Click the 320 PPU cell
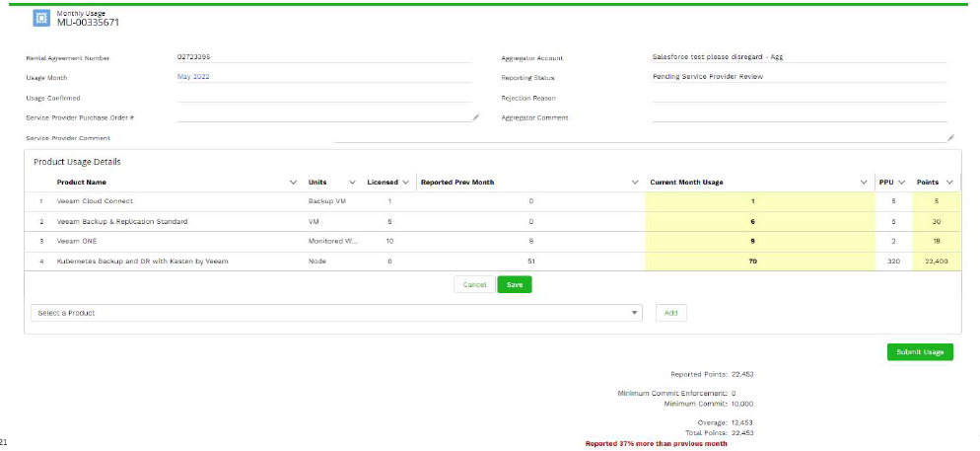 [894, 261]
